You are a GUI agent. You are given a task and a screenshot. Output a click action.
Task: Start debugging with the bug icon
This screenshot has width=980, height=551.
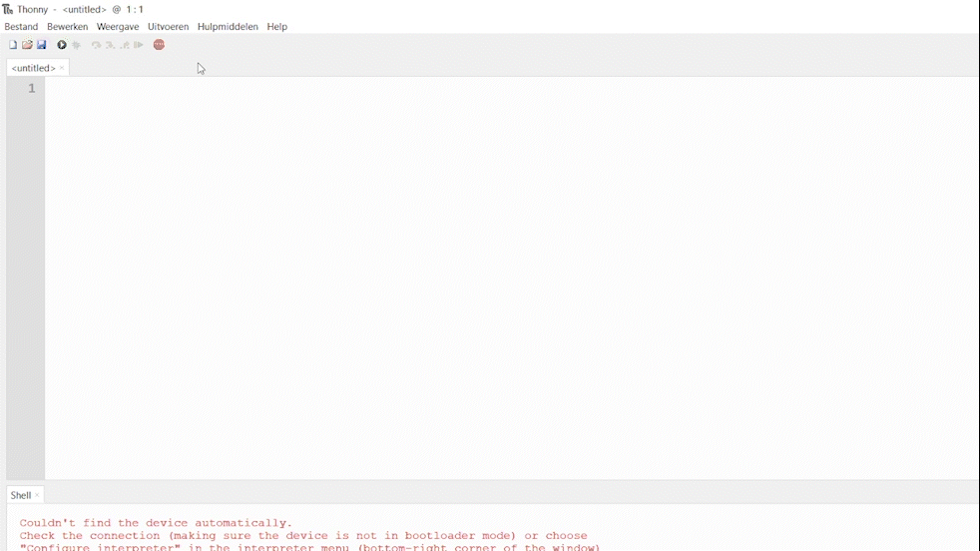76,44
